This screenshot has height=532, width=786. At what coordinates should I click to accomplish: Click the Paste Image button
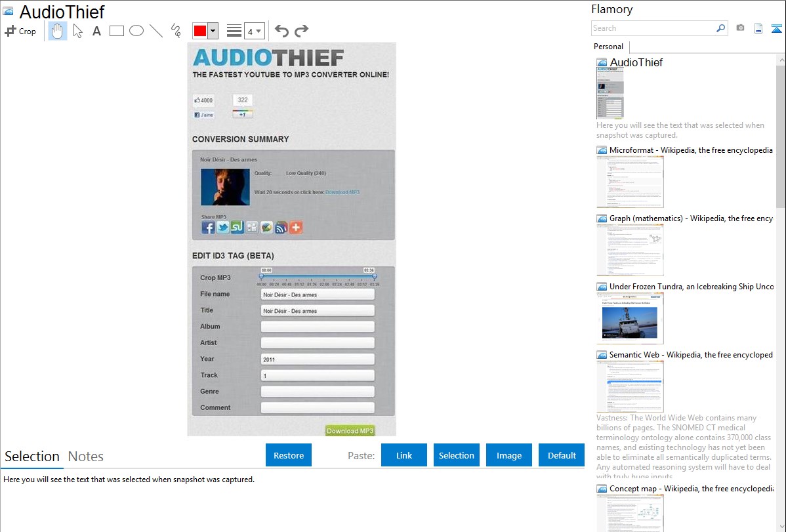[x=508, y=455]
